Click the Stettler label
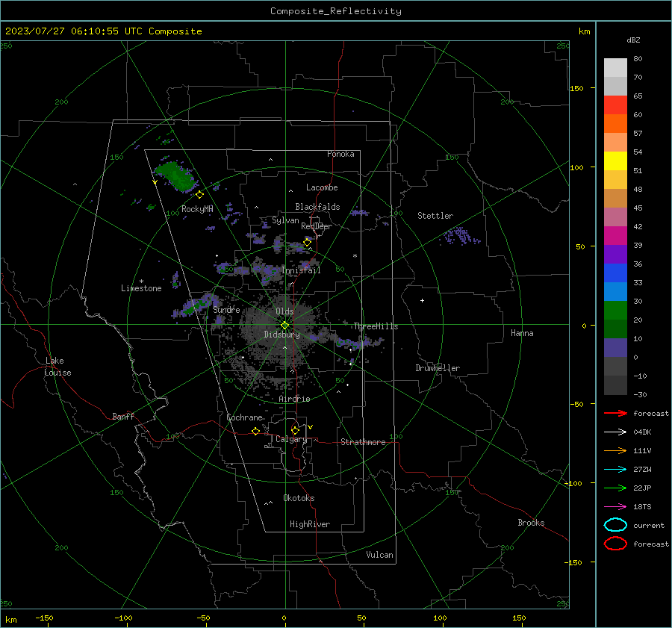Image resolution: width=672 pixels, height=628 pixels. click(x=435, y=216)
